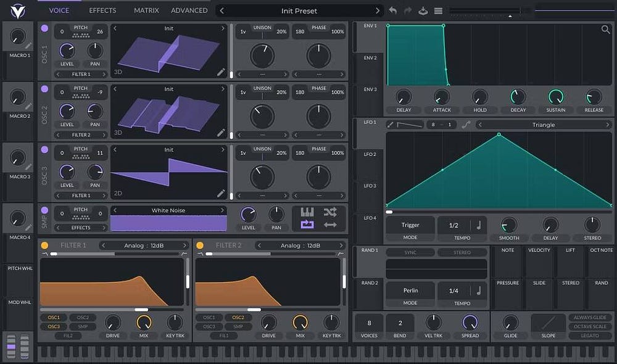The image size is (617, 364).
Task: Click the envelope magnifier zoom icon
Action: pos(606,30)
